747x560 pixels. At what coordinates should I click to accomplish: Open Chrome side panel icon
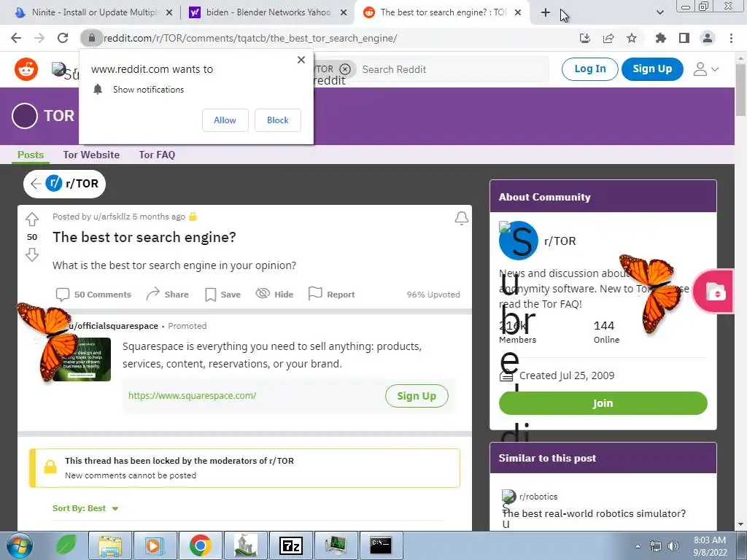[x=684, y=38]
